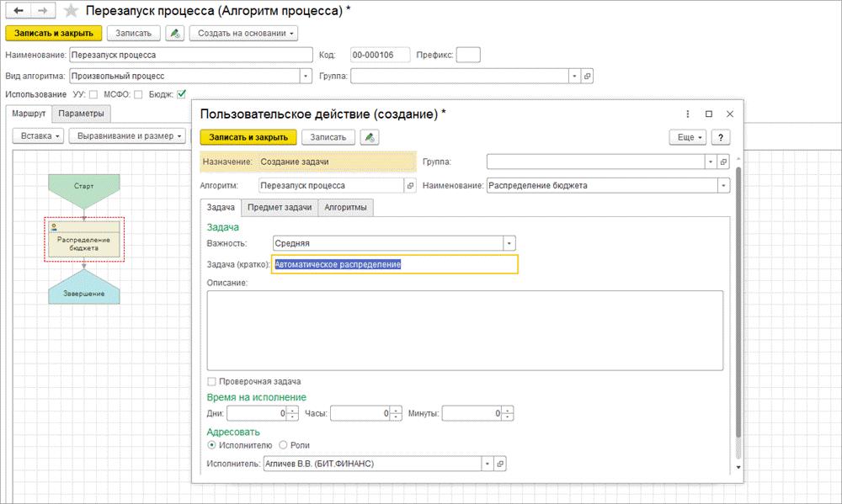
Task: Open the Исполнитель record link icon
Action: pos(500,464)
